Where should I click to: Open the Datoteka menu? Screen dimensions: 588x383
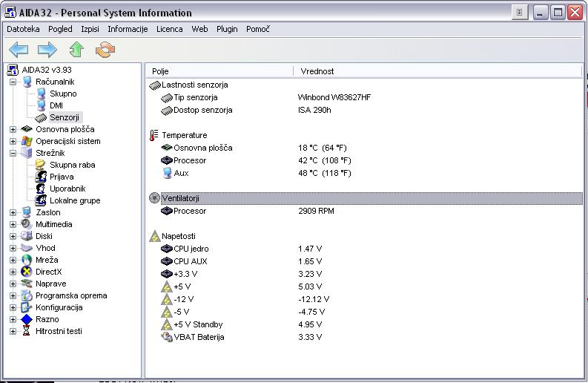pyautogui.click(x=23, y=29)
